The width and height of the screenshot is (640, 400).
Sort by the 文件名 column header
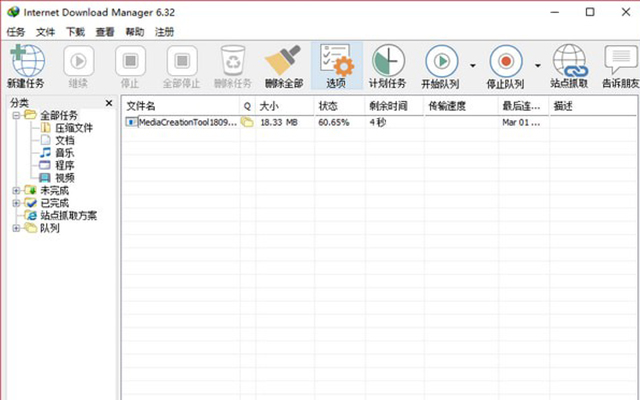[181, 107]
